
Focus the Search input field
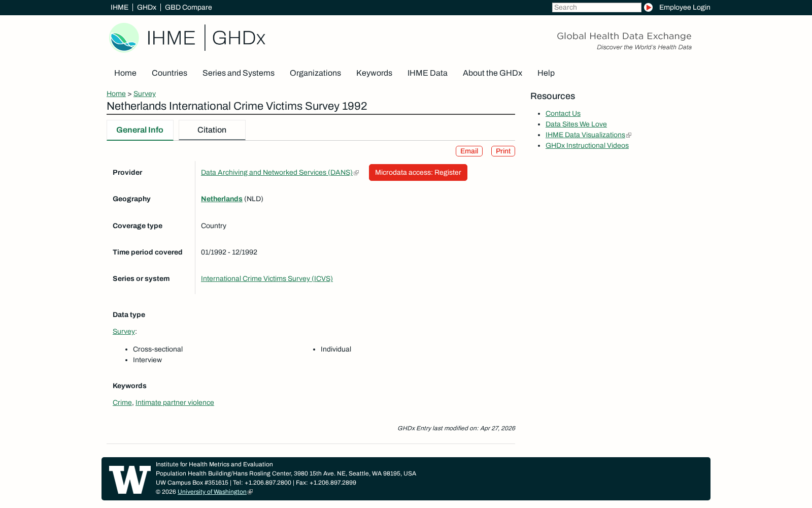(x=596, y=7)
